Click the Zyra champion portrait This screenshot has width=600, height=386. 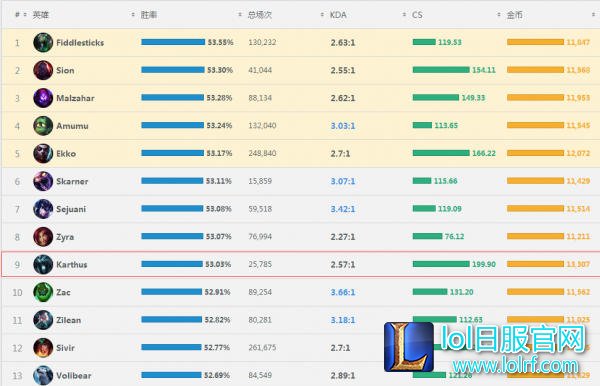point(43,237)
